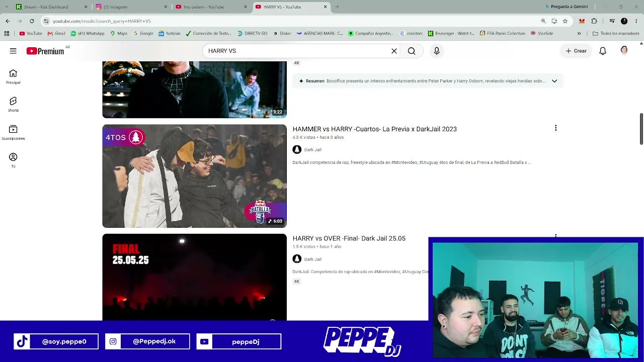This screenshot has height=362, width=644.
Task: Open Principal in the YouTube sidebar
Action: (x=13, y=76)
